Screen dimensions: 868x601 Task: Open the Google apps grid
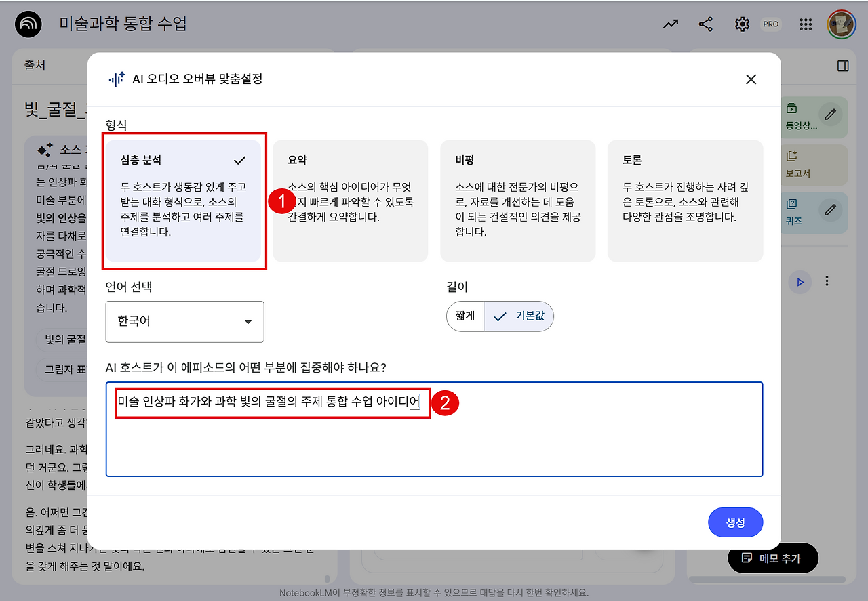tap(806, 24)
